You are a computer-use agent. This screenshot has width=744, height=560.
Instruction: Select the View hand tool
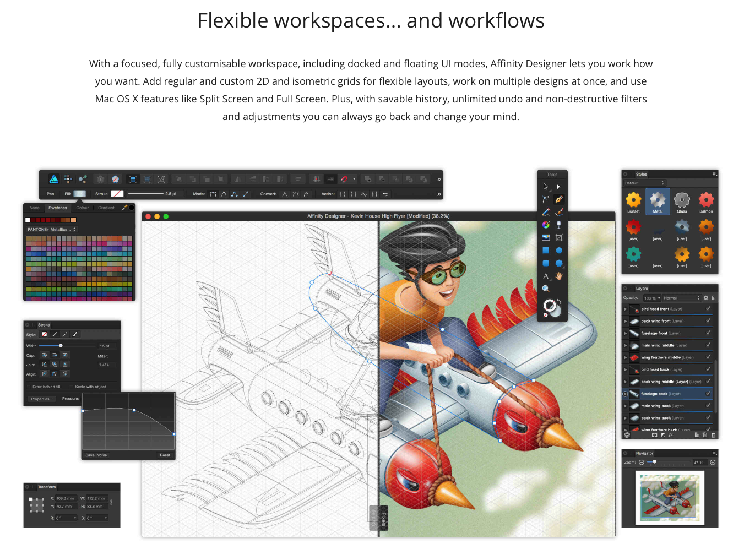point(558,276)
